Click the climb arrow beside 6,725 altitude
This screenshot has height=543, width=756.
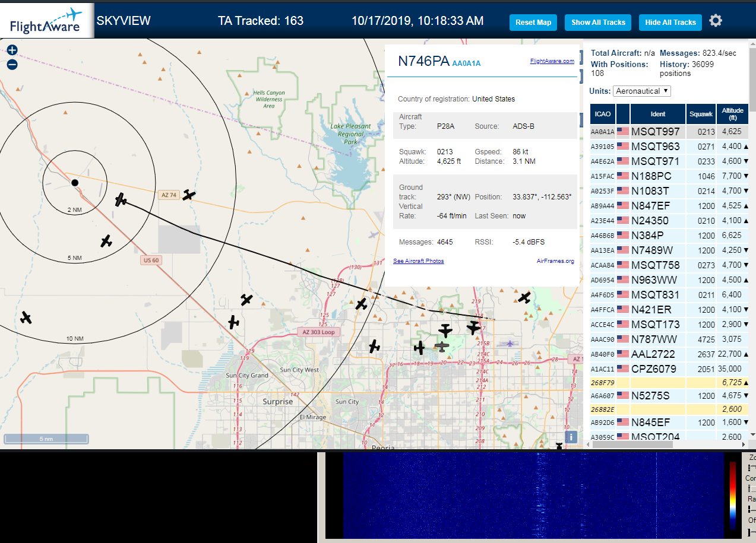(746, 383)
